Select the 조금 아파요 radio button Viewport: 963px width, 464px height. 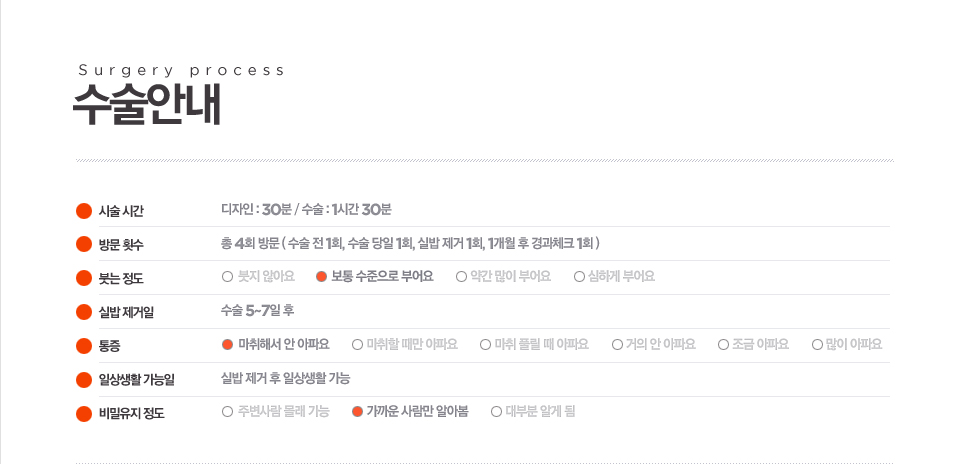coord(723,344)
